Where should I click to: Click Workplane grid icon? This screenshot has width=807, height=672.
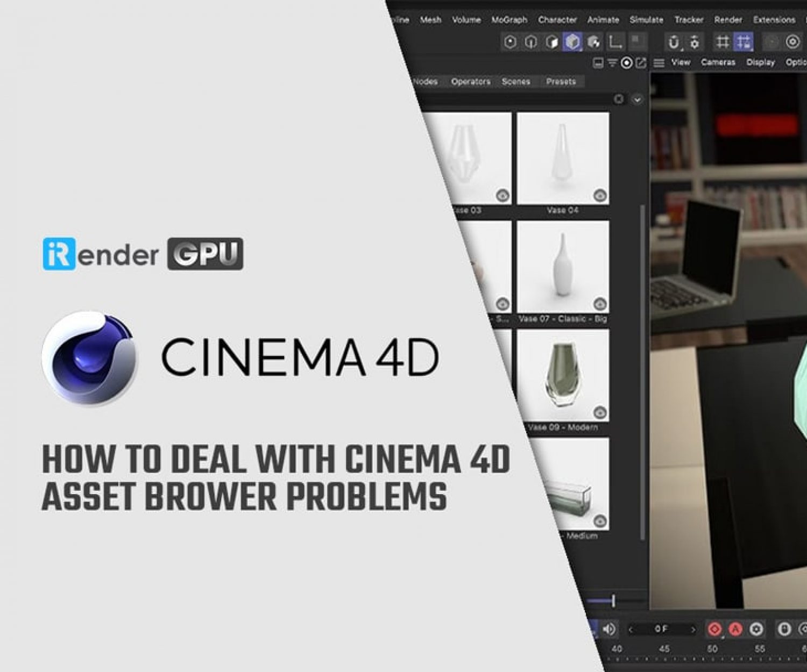click(x=723, y=42)
